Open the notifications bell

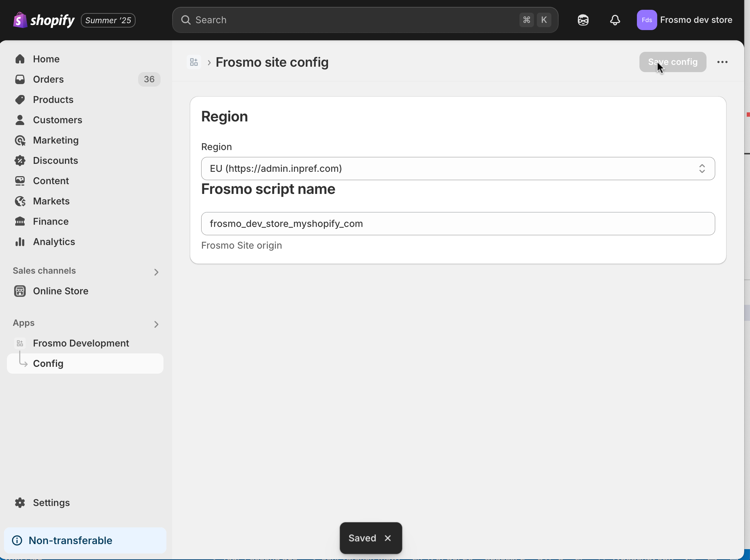[615, 20]
